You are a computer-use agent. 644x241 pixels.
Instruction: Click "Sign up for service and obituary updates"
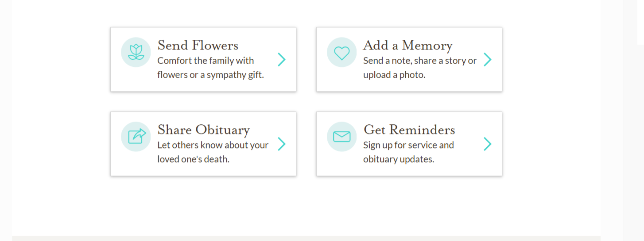click(408, 152)
